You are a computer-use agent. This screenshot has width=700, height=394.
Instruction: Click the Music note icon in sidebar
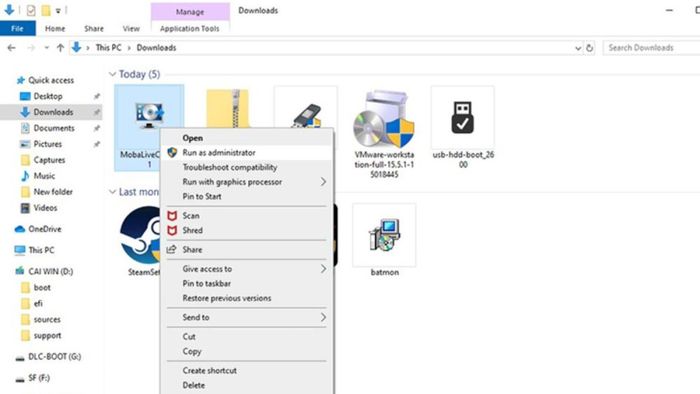click(25, 176)
